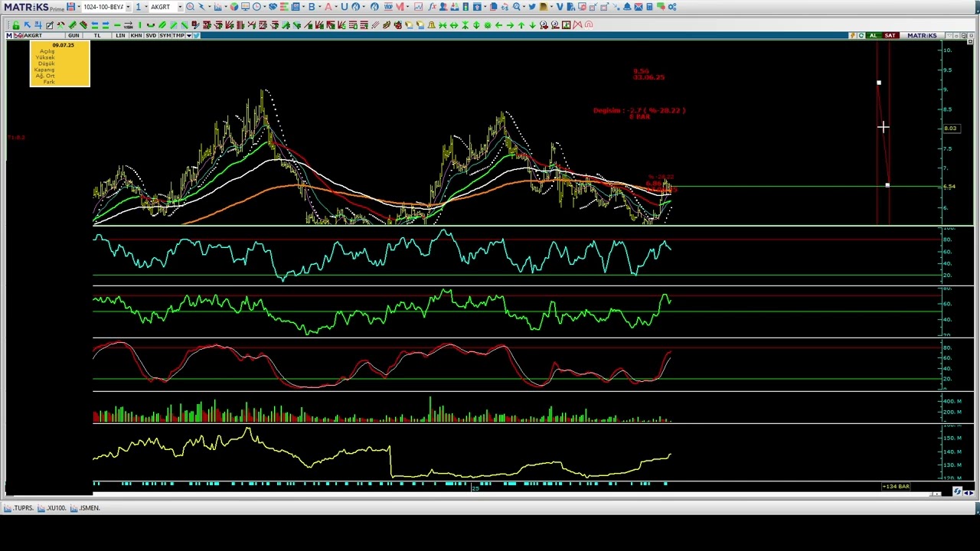
Task: Expand the small arrow dropdown after TMP
Action: 188,36
